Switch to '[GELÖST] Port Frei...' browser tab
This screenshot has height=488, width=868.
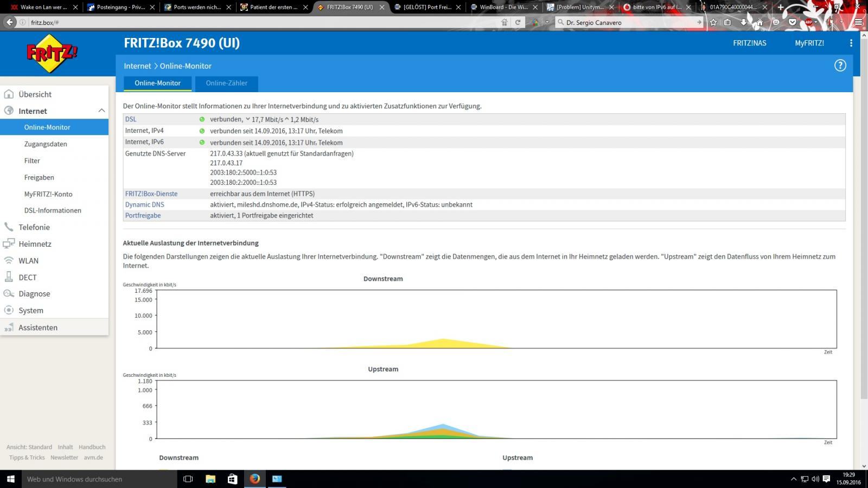tap(427, 7)
